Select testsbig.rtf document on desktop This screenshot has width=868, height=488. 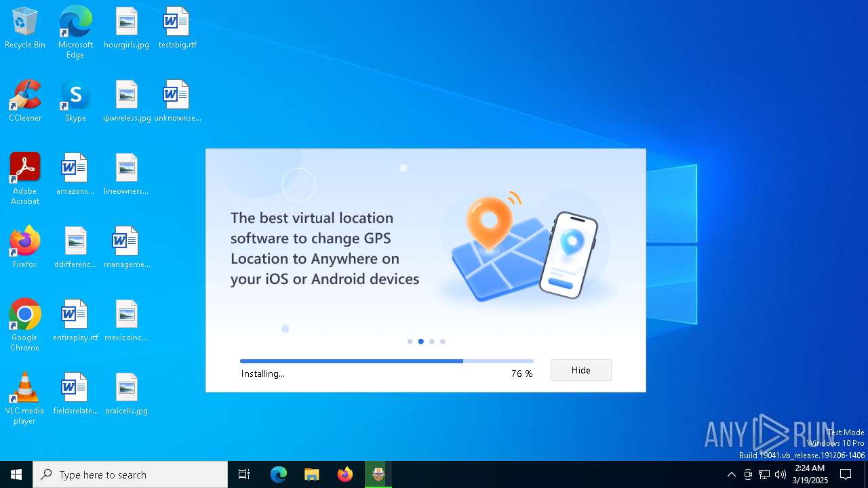tap(177, 28)
